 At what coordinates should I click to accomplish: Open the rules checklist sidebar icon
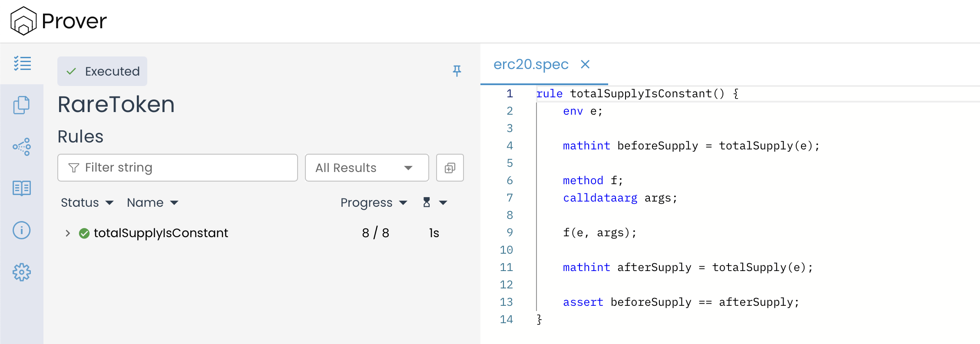[x=22, y=63]
